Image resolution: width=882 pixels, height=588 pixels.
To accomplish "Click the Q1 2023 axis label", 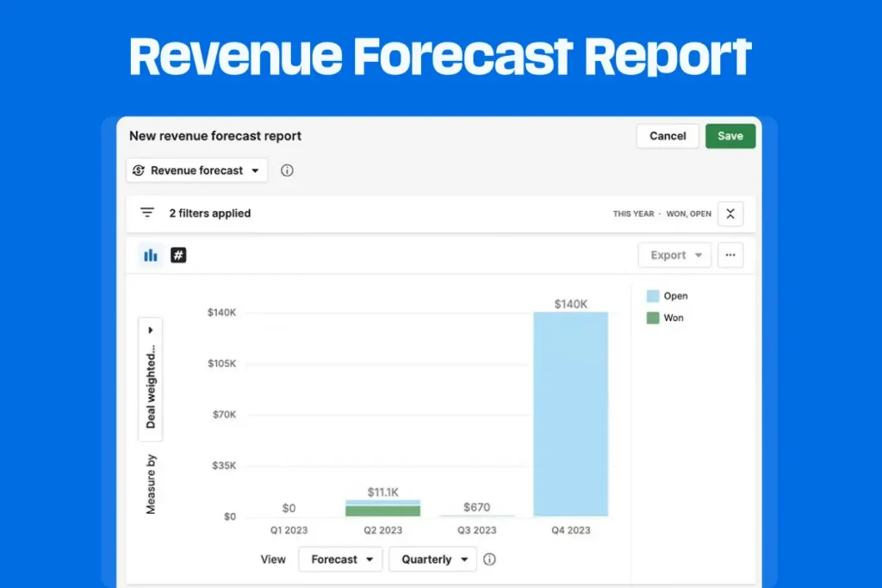I will click(289, 530).
